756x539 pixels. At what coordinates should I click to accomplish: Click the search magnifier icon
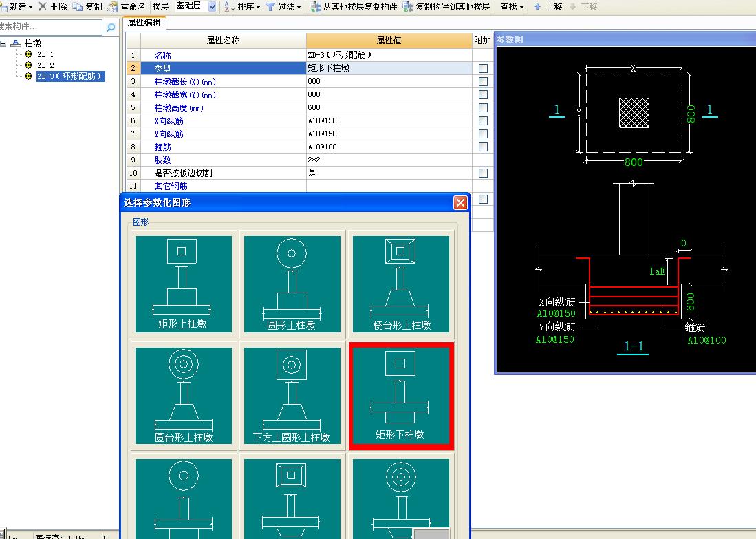pyautogui.click(x=111, y=28)
